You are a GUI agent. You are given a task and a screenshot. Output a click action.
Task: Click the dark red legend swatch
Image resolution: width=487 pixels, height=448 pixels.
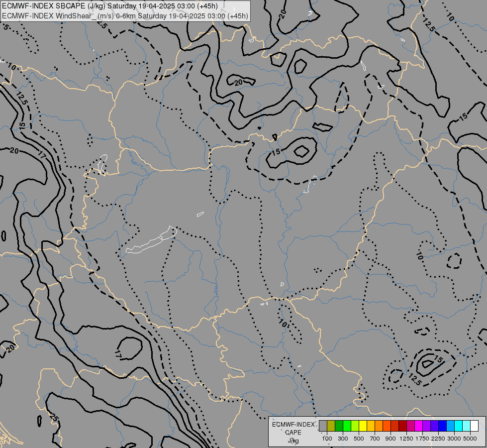403,426
